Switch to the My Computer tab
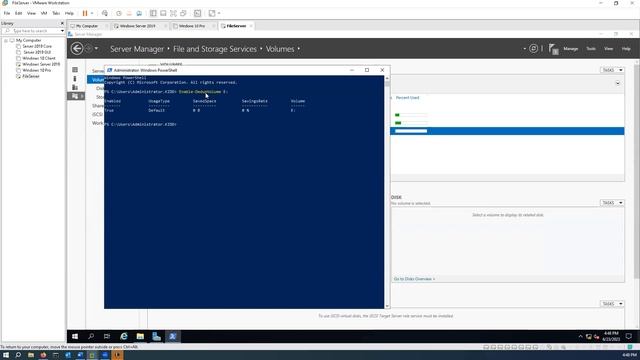Image resolution: width=640 pixels, height=360 pixels. point(87,26)
